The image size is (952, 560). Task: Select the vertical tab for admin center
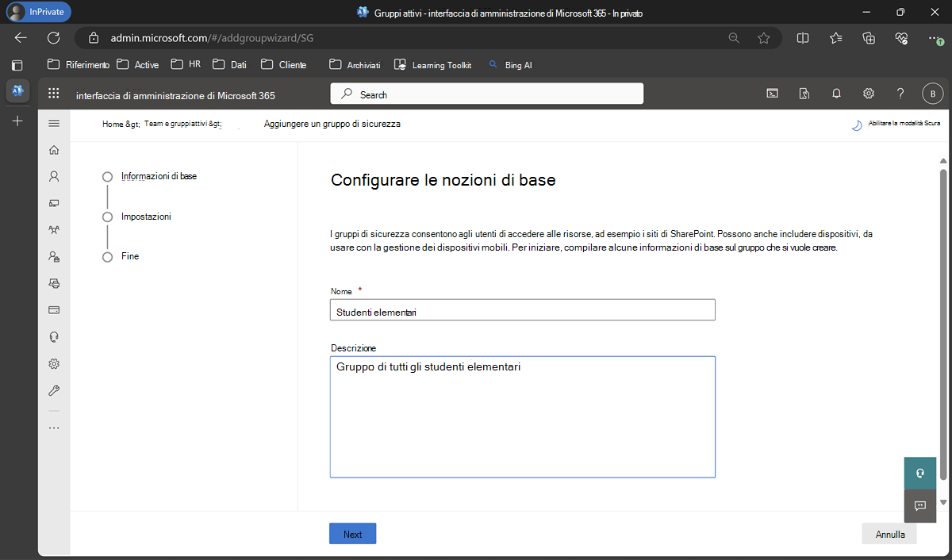[x=17, y=90]
